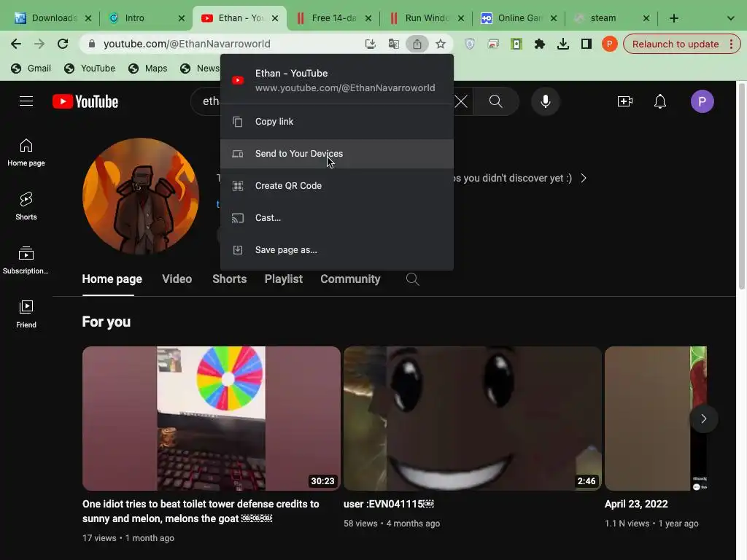Search within the channel magnifier icon

[413, 279]
